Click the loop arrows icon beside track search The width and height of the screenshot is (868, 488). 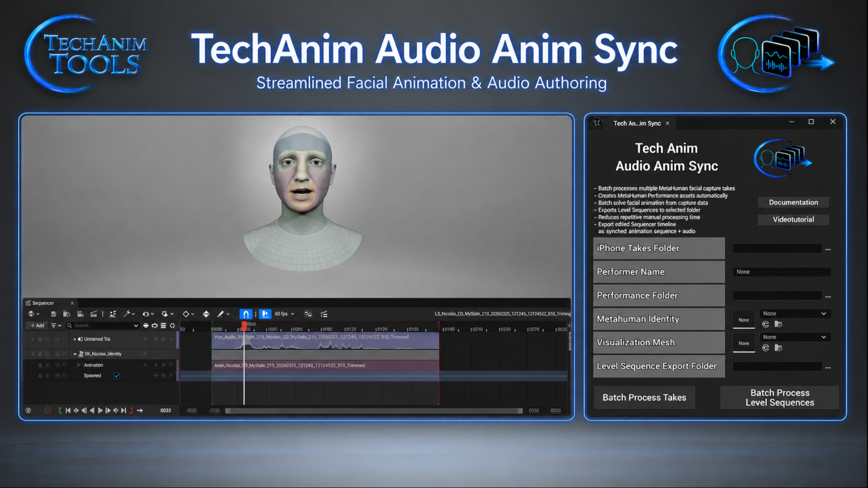155,325
